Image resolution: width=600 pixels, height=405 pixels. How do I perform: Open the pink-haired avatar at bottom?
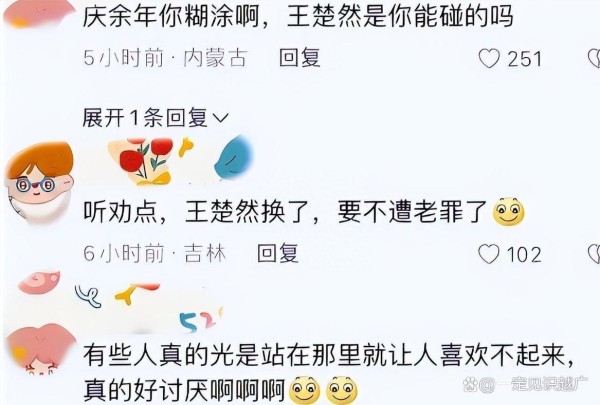tap(40, 350)
